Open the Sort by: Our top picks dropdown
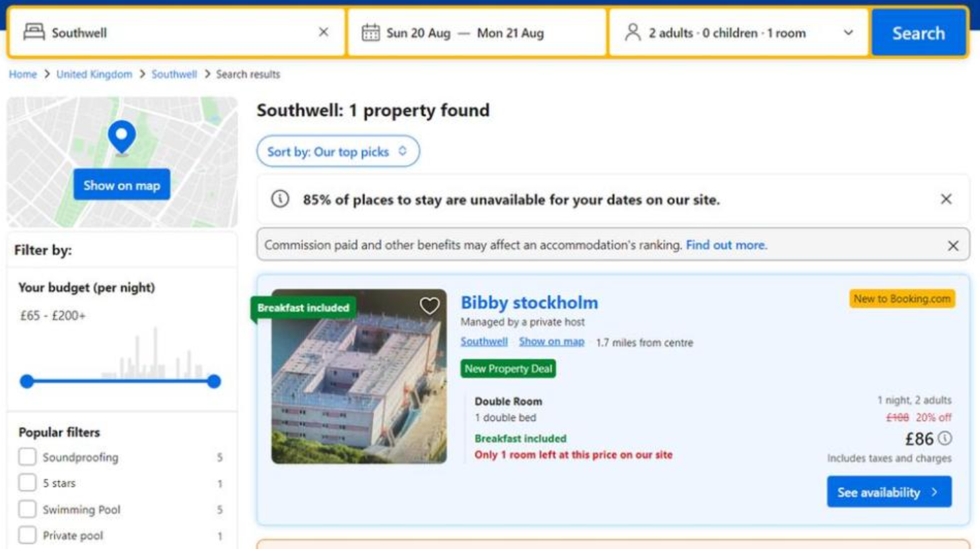 pos(337,152)
